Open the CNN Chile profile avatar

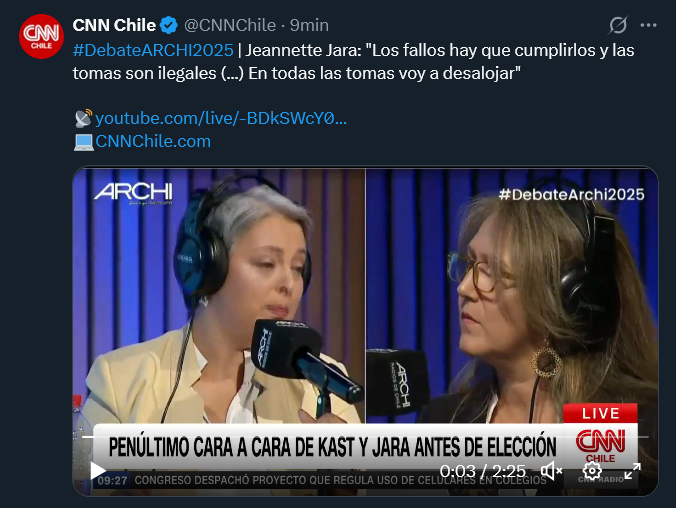[x=41, y=36]
